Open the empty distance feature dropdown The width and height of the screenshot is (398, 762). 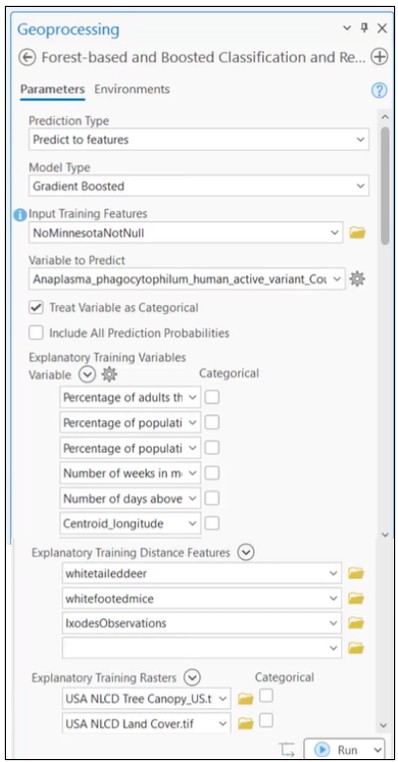click(x=333, y=648)
